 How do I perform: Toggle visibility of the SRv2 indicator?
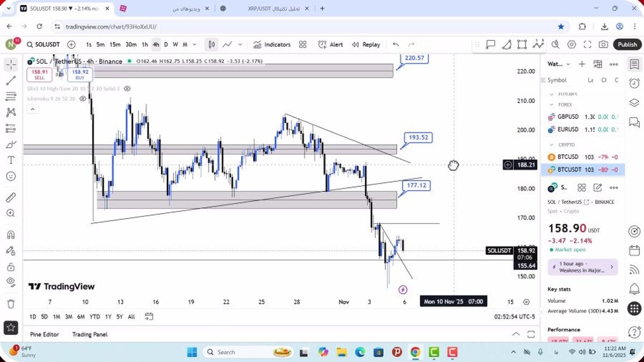pos(127,88)
